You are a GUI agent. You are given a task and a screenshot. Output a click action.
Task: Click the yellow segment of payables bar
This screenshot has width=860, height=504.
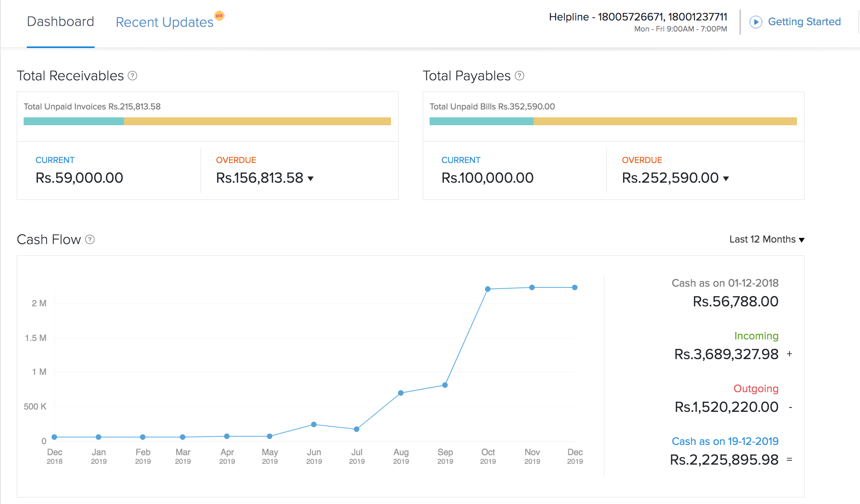[665, 121]
